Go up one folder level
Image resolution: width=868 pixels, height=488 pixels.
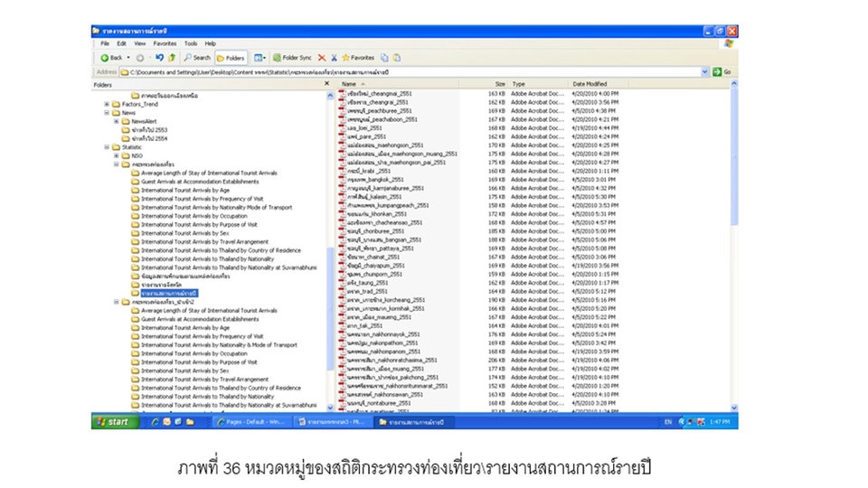point(172,58)
